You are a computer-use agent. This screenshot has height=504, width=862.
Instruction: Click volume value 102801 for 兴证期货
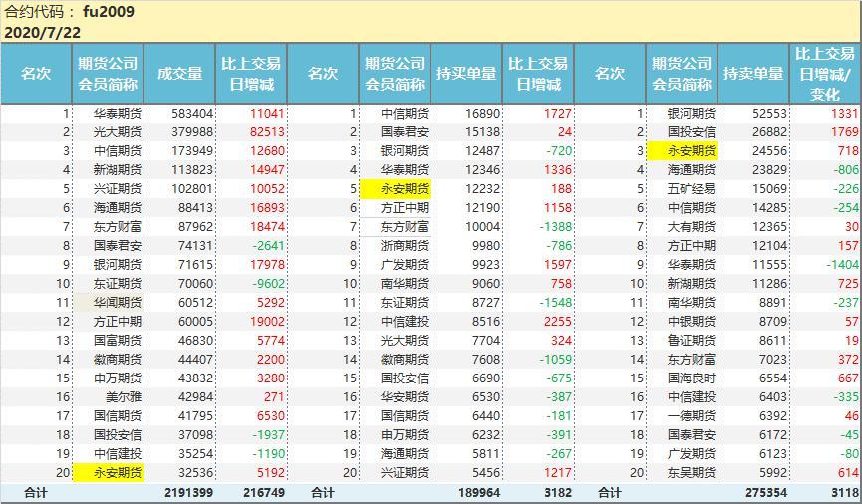coord(192,188)
